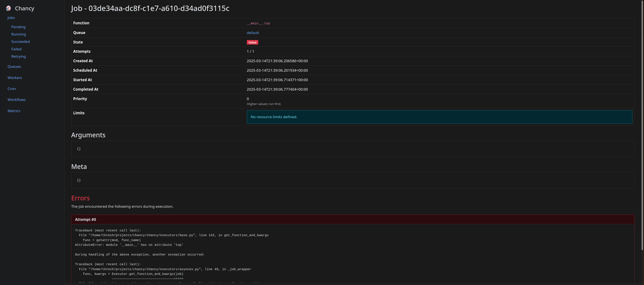
Task: Show Succeeded jobs list
Action: (x=20, y=42)
